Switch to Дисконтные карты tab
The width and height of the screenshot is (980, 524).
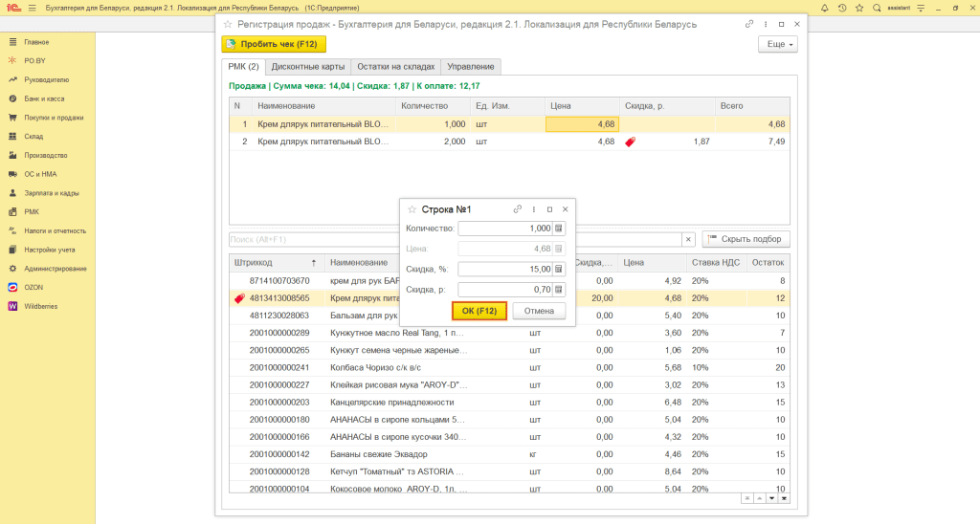click(307, 66)
